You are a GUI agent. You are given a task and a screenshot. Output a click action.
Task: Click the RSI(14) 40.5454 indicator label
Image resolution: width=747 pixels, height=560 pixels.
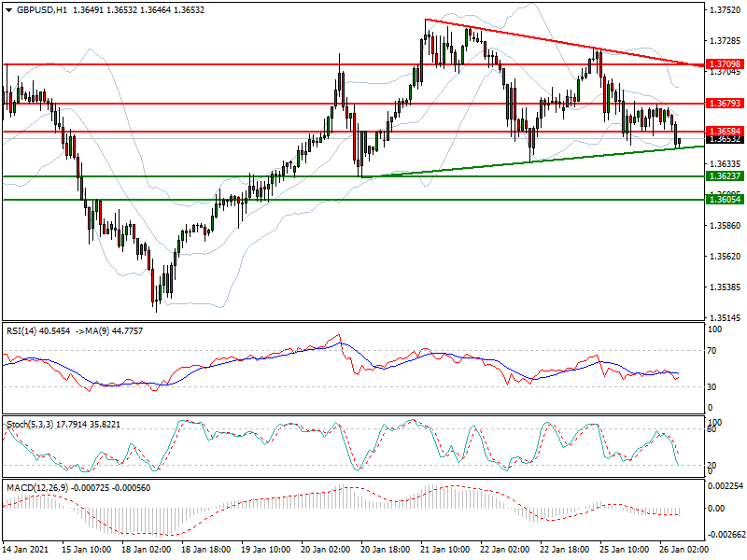pos(38,331)
